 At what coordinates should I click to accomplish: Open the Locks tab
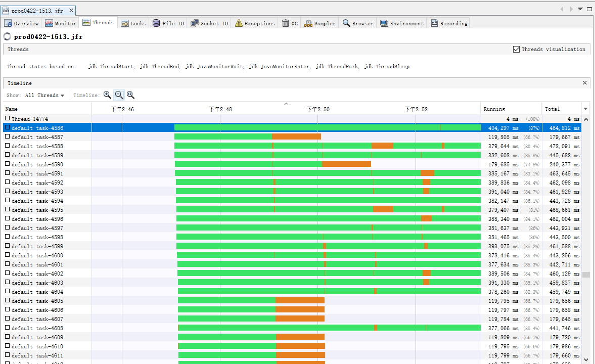(x=133, y=23)
